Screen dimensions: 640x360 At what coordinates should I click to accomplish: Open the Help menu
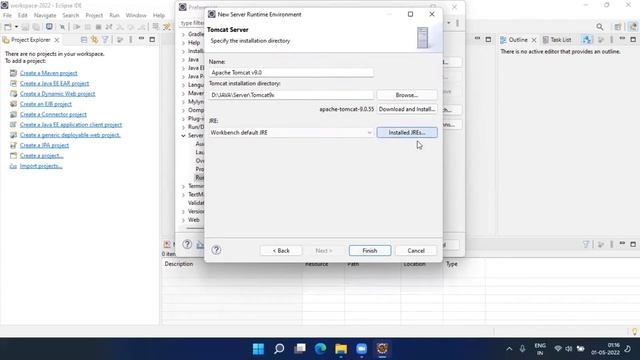[x=159, y=15]
